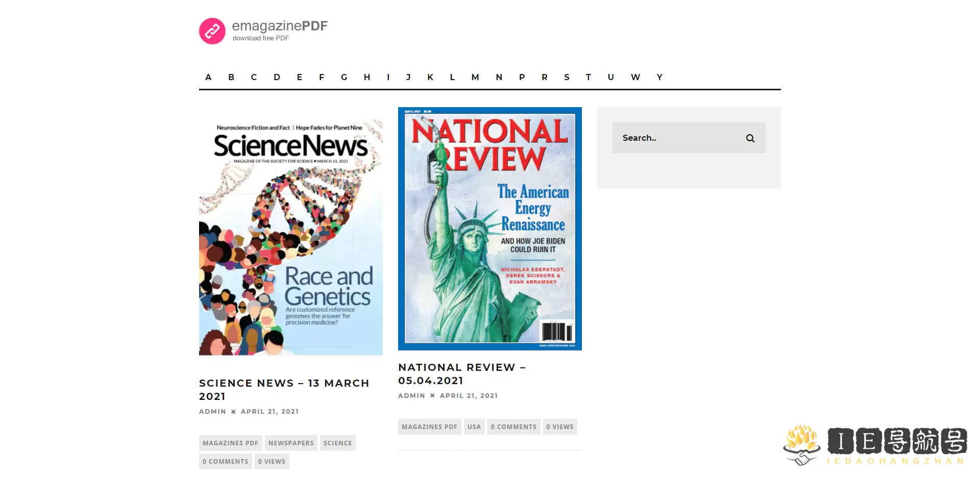Click the APRIL 21, 2021 date link under Science News
The width and height of the screenshot is (980, 478).
tap(269, 411)
